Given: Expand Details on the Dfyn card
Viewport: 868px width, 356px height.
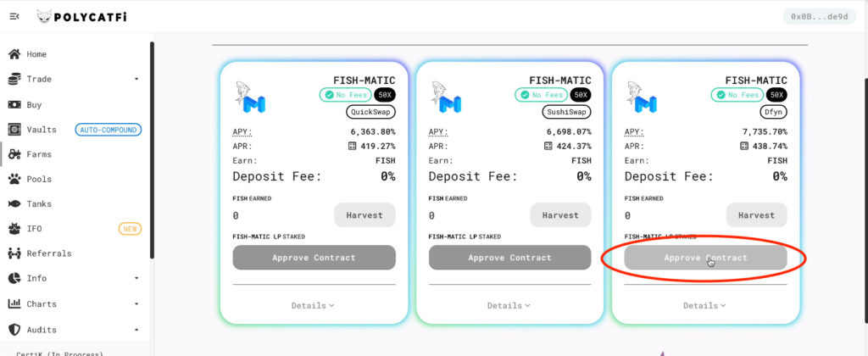Looking at the screenshot, I should pos(704,306).
